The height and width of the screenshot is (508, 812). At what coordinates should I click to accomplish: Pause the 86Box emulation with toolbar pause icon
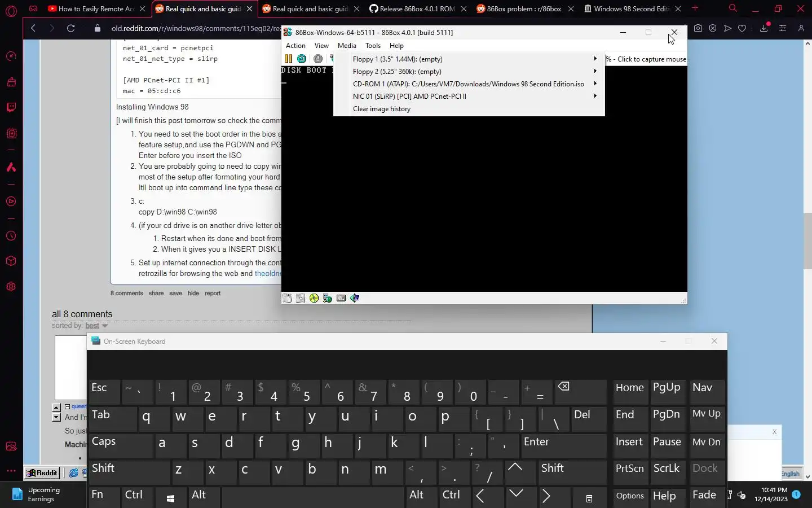click(x=288, y=59)
